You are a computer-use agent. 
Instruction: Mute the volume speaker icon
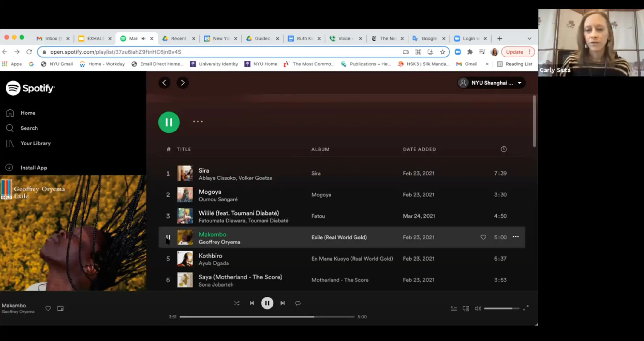pyautogui.click(x=478, y=309)
